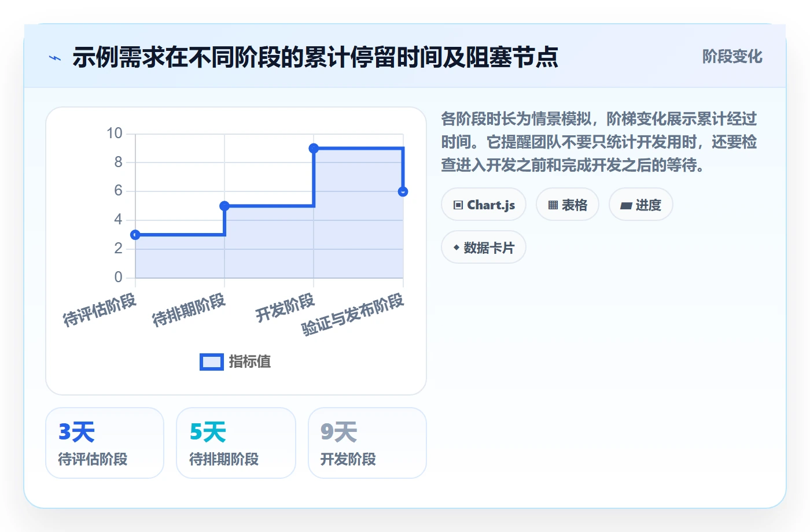The height and width of the screenshot is (532, 810).
Task: Click the description paragraph starting 各阶段时长为情景模拟
Action: point(599,142)
